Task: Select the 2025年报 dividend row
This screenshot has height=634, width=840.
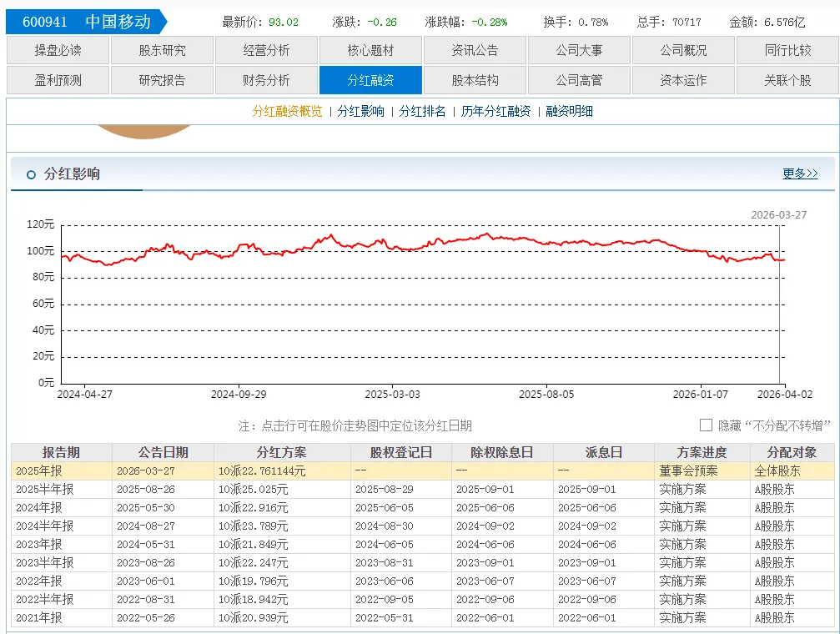Action: click(x=423, y=471)
